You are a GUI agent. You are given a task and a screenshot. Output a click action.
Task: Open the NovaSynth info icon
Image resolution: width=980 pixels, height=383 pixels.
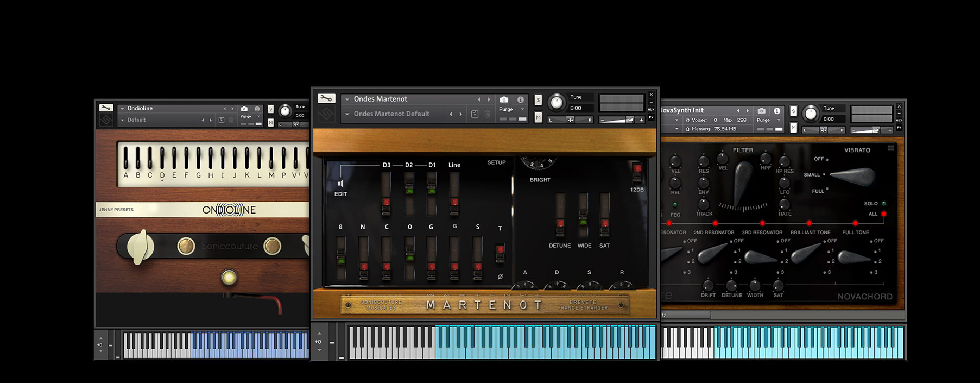click(x=777, y=110)
